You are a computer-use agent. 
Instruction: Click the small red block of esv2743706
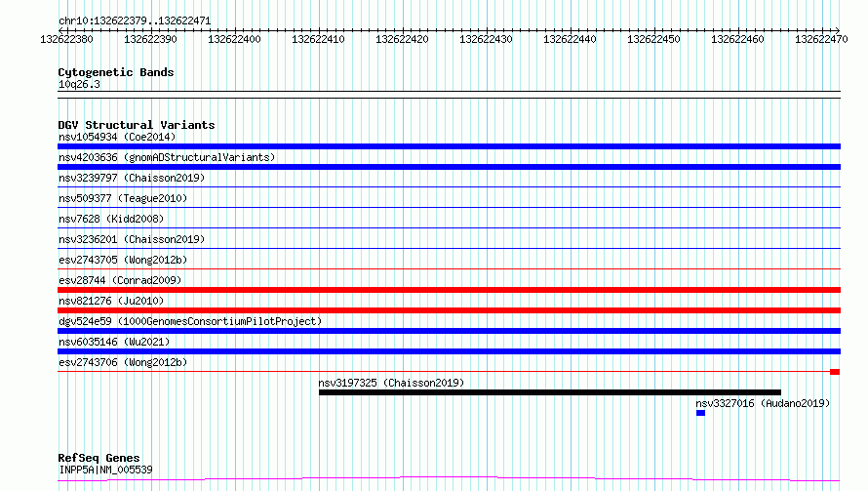[x=835, y=372]
